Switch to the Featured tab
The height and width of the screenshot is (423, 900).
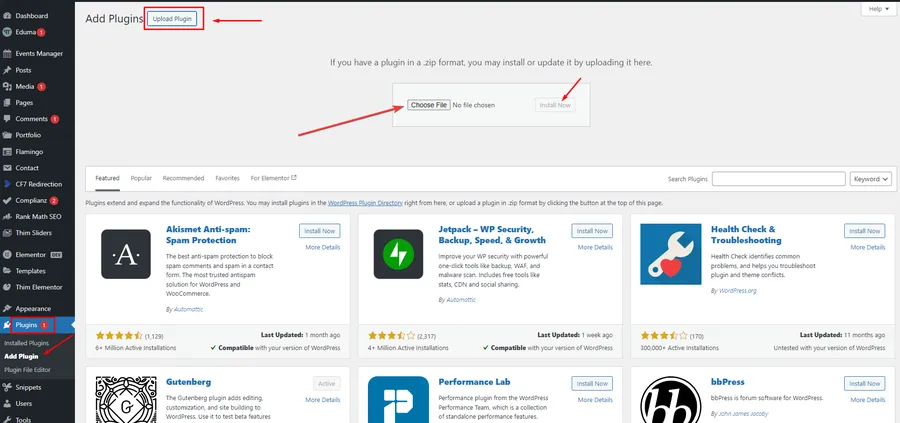pos(107,178)
